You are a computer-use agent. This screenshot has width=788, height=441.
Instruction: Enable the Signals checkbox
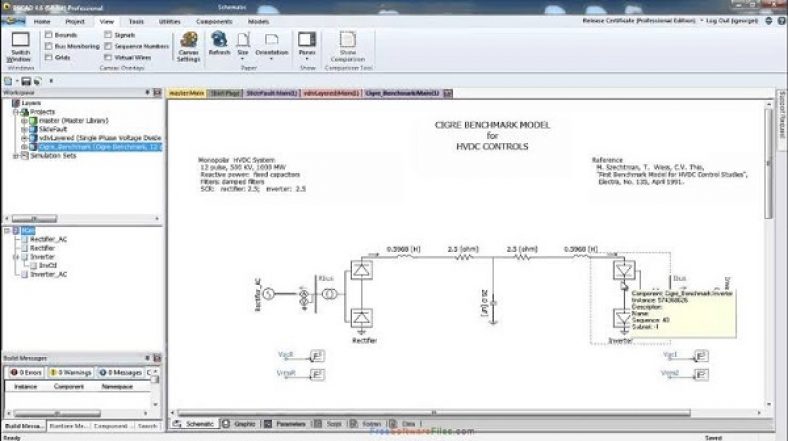108,35
